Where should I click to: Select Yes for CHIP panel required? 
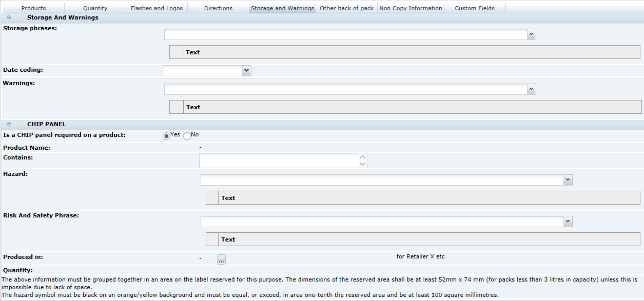tap(166, 135)
